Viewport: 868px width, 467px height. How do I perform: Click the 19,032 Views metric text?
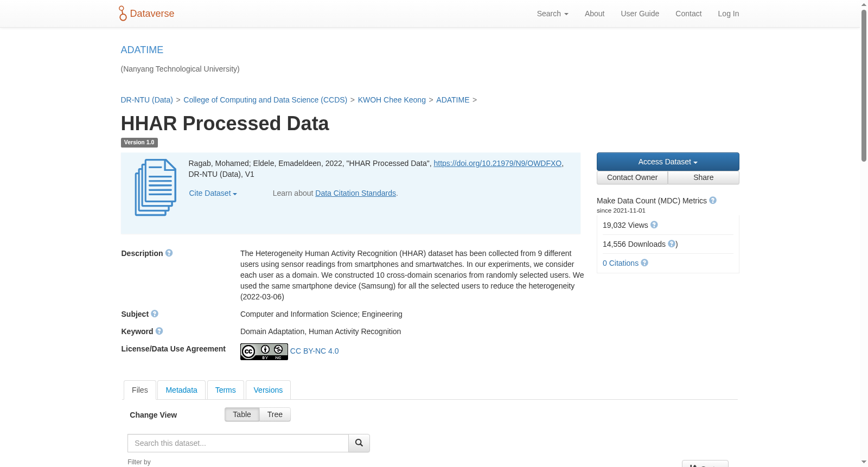(x=626, y=225)
